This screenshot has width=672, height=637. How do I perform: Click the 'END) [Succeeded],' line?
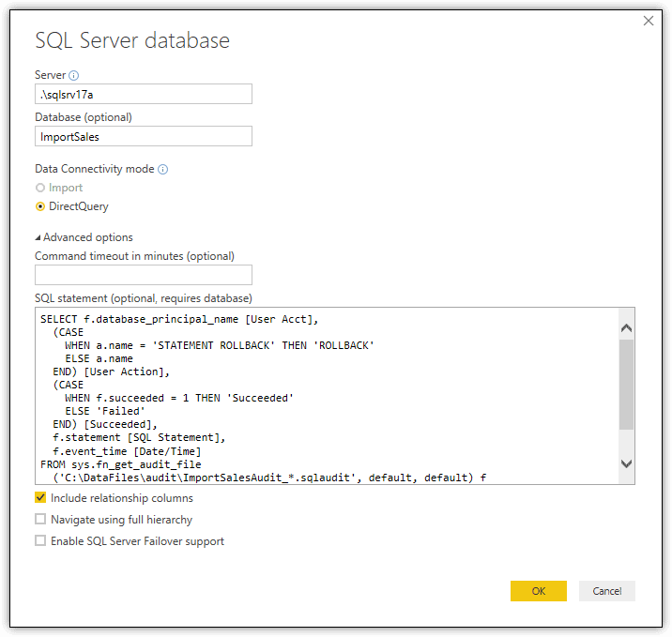click(105, 425)
